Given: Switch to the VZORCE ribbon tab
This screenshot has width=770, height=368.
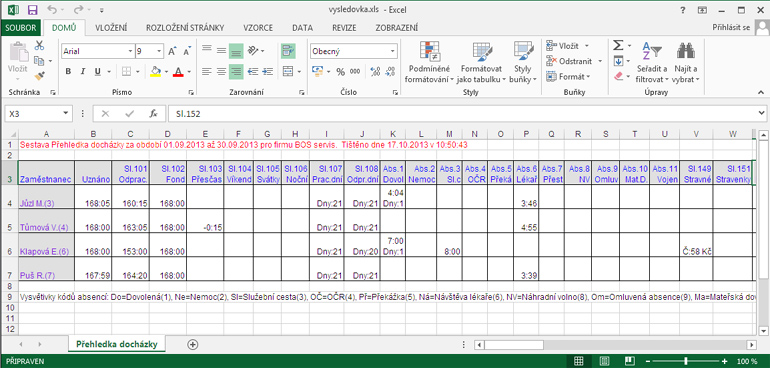Looking at the screenshot, I should point(258,28).
